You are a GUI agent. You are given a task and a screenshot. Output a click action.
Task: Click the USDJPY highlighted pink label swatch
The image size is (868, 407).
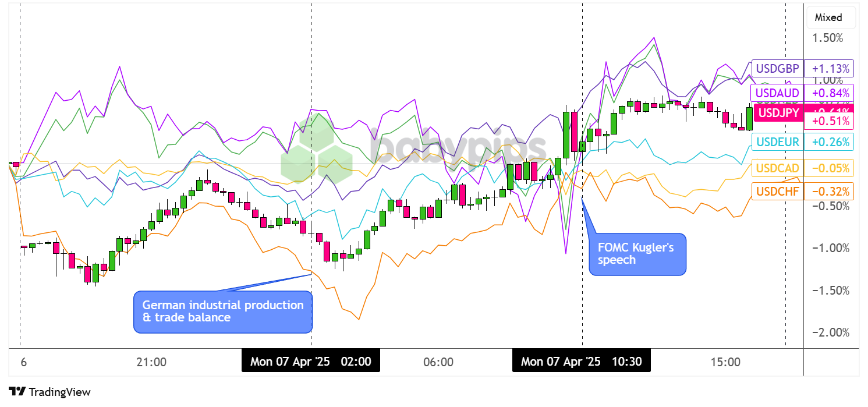[778, 112]
